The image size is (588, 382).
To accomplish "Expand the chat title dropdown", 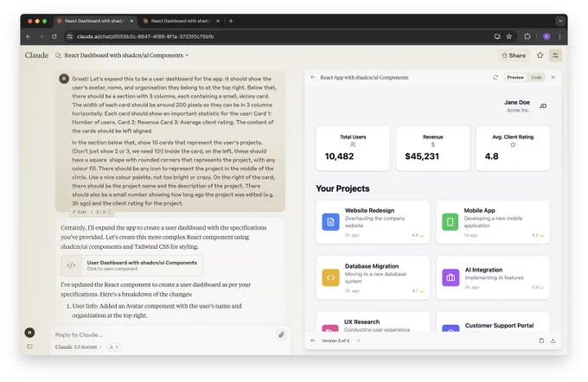I will click(187, 55).
